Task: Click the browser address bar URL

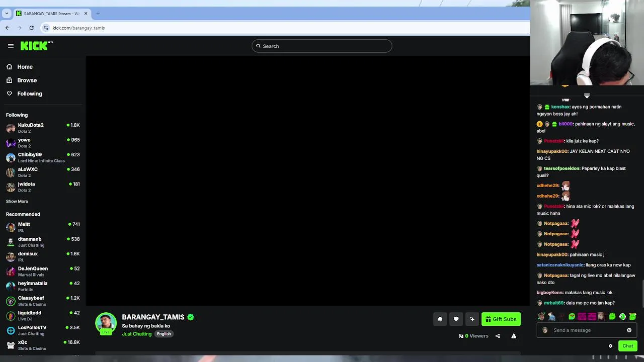Action: pos(78,28)
